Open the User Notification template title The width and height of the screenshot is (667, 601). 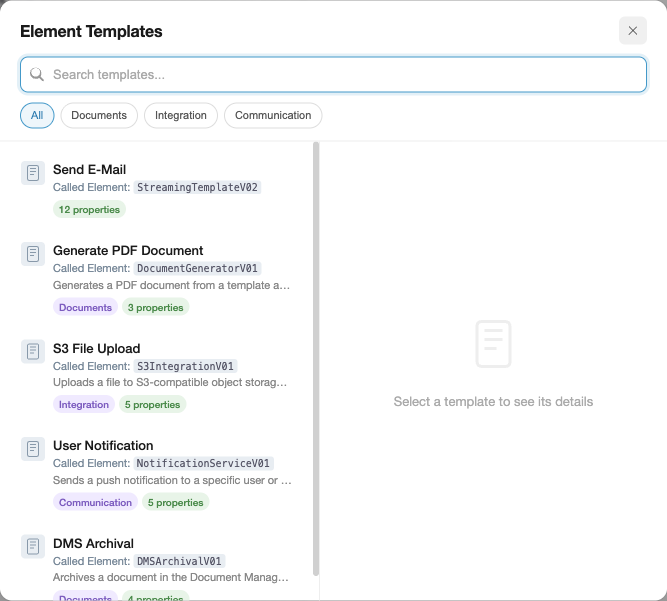103,446
